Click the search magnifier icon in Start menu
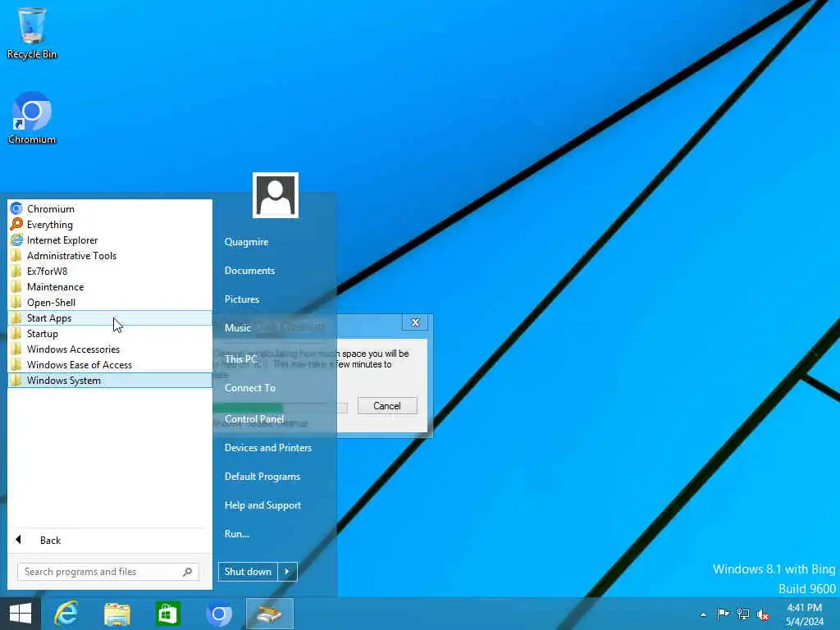The image size is (840, 630). pyautogui.click(x=188, y=572)
